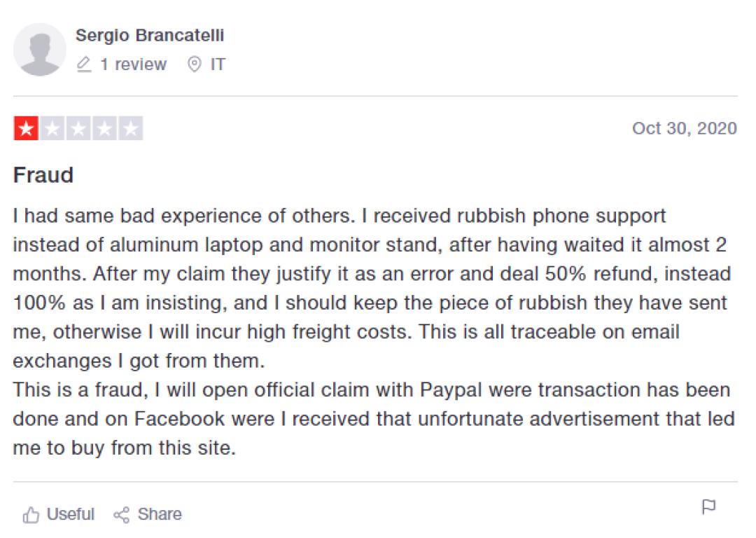Click the share network icon
Viewport: 756px width, 538px height.
pyautogui.click(x=121, y=515)
